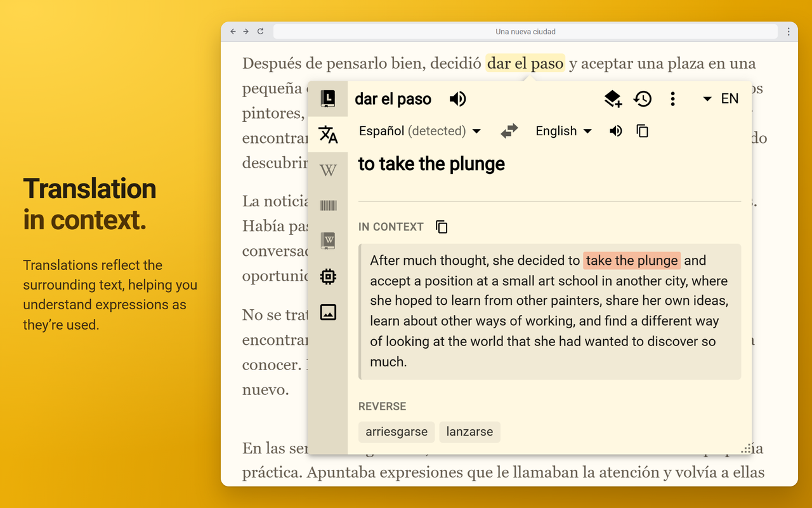This screenshot has width=812, height=508.
Task: Expand English target language dropdown
Action: click(563, 131)
